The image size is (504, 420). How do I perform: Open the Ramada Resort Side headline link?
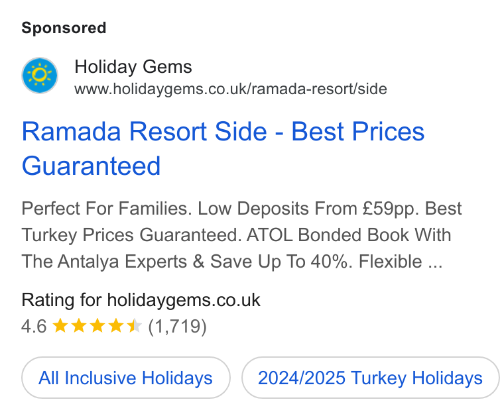(x=223, y=148)
